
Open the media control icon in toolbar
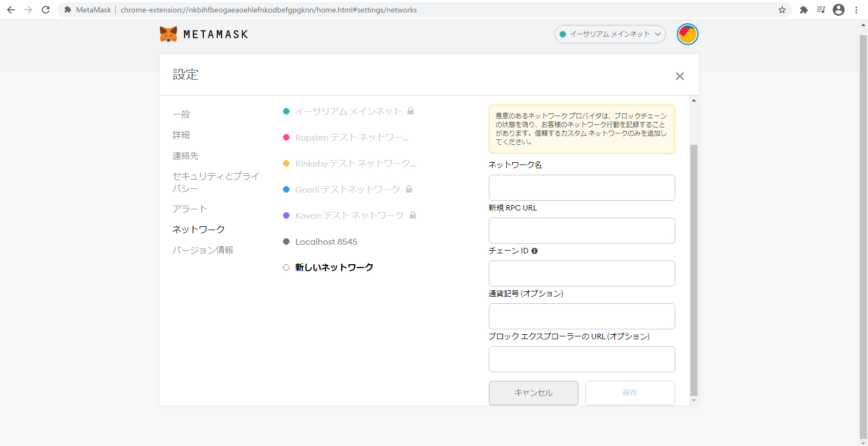pyautogui.click(x=821, y=10)
